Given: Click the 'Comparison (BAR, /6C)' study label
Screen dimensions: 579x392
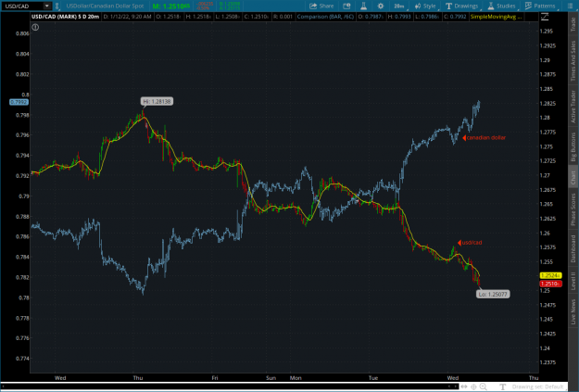Looking at the screenshot, I should [x=325, y=17].
